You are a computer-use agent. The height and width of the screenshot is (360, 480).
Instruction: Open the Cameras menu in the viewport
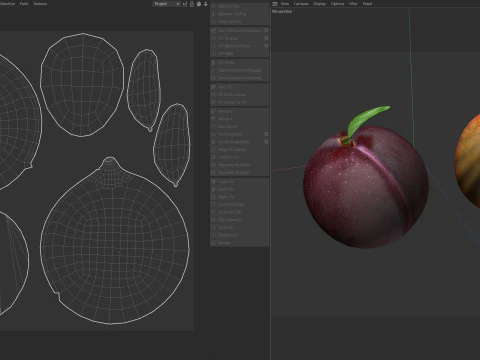(301, 4)
